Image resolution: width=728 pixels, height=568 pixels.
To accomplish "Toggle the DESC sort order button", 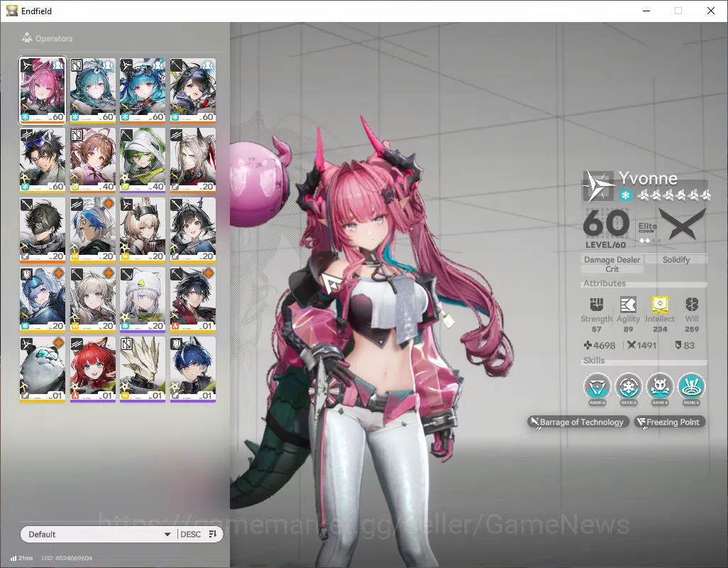I will 190,534.
